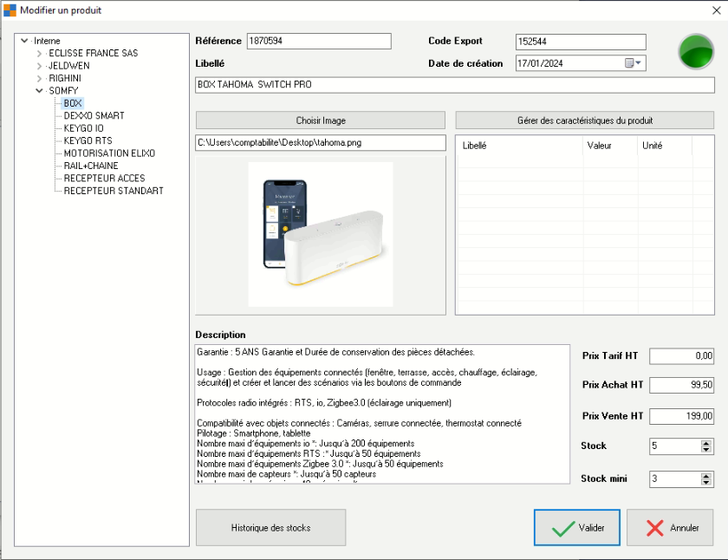Image resolution: width=728 pixels, height=560 pixels.
Task: Expand the ECLISSE FRANCE SAS node
Action: coord(40,54)
